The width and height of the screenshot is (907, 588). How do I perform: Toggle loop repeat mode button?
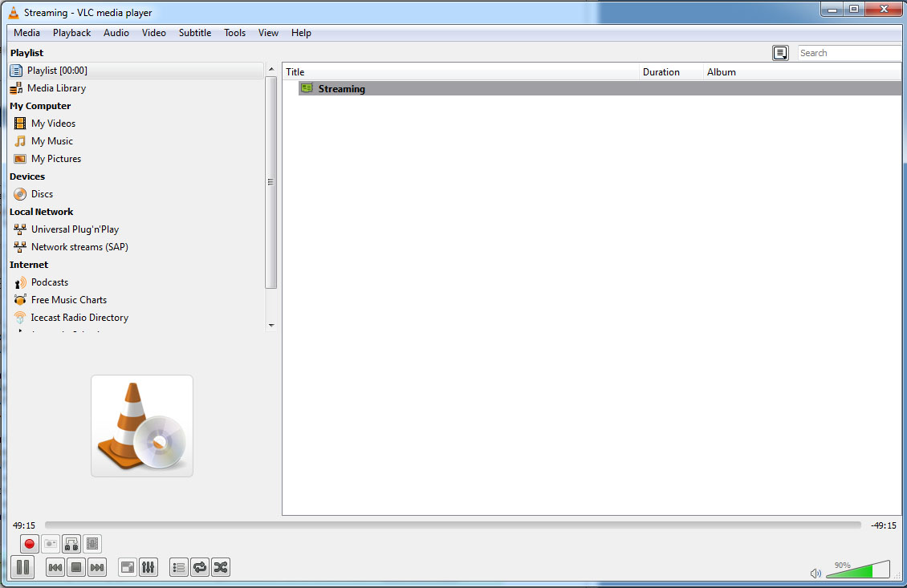pos(200,567)
